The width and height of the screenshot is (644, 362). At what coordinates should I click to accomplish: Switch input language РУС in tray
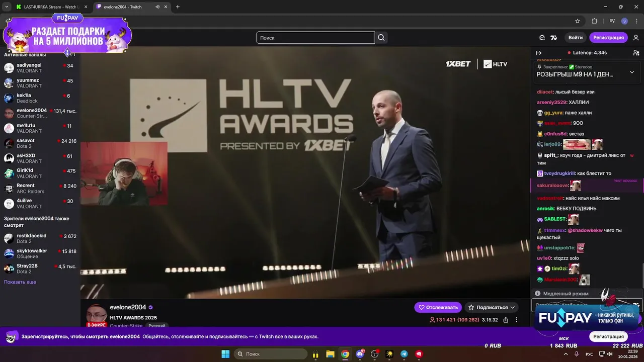pos(589,354)
